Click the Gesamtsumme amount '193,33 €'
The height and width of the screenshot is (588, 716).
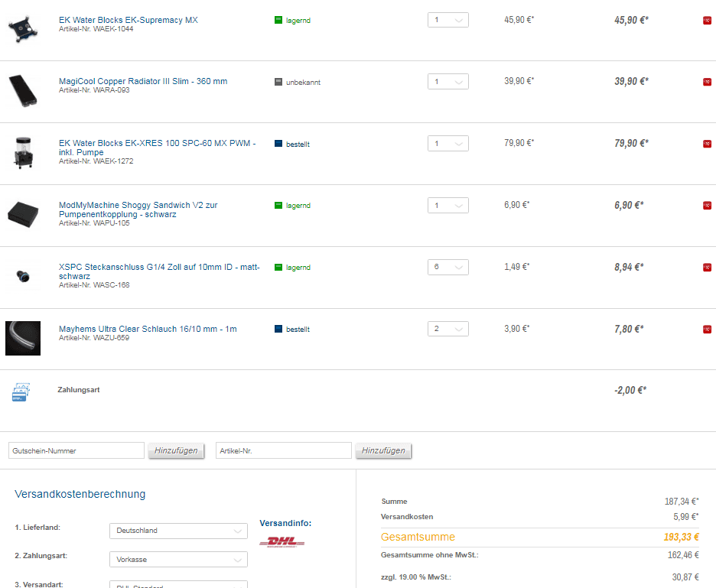[681, 537]
